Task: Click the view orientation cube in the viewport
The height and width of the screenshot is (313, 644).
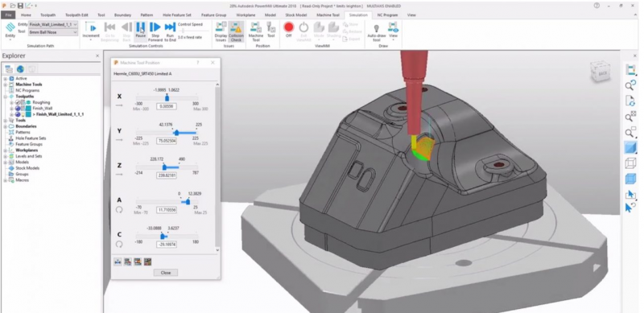Action: (600, 72)
